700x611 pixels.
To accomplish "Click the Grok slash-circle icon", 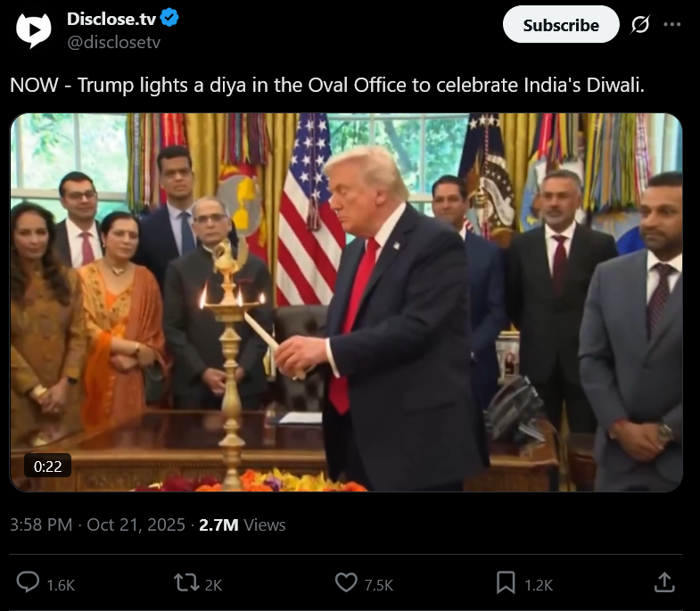I will (x=639, y=25).
